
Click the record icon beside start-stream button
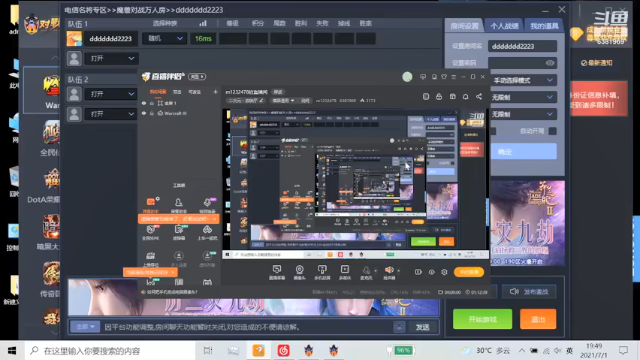pos(418,272)
